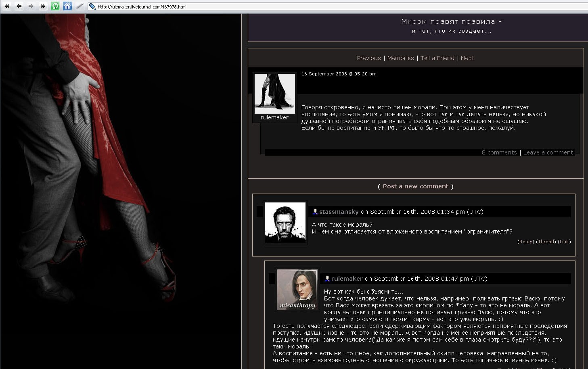Screen dimensions: 588x369
Task: Click the rewind double-arrow browser button
Action: [x=7, y=6]
